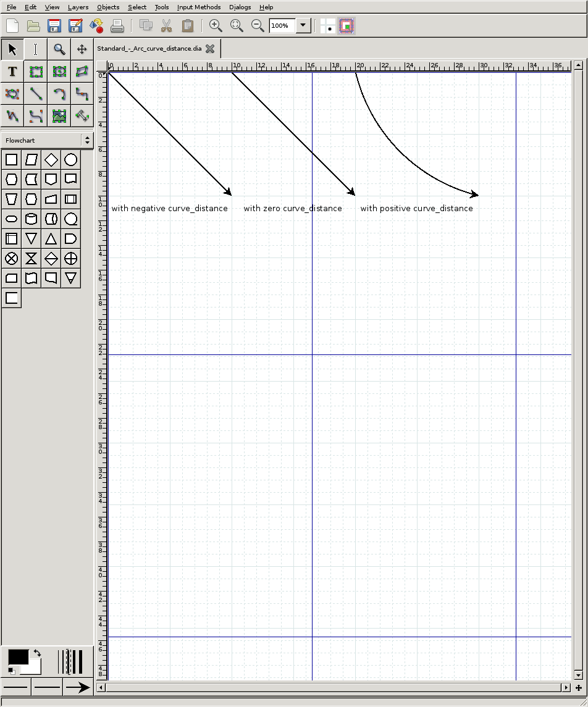588x707 pixels.
Task: Select the Polygon tool
Action: 82,72
